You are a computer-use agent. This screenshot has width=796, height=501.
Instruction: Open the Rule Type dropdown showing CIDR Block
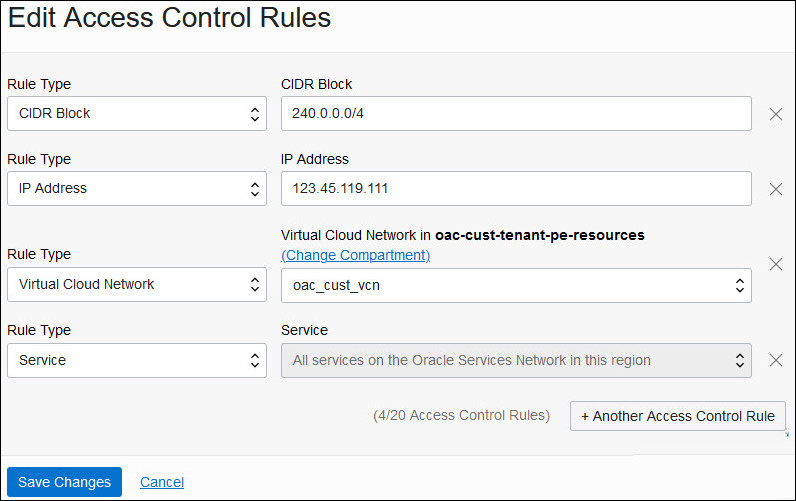point(137,114)
